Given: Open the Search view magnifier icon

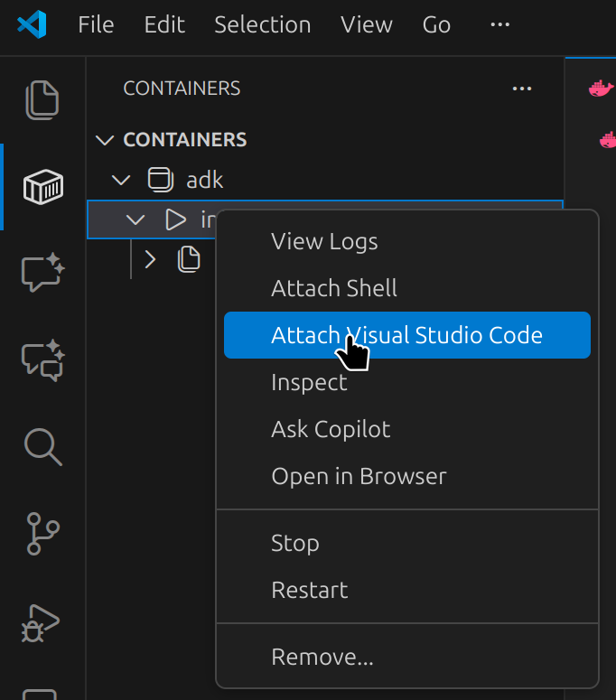Looking at the screenshot, I should (x=42, y=446).
